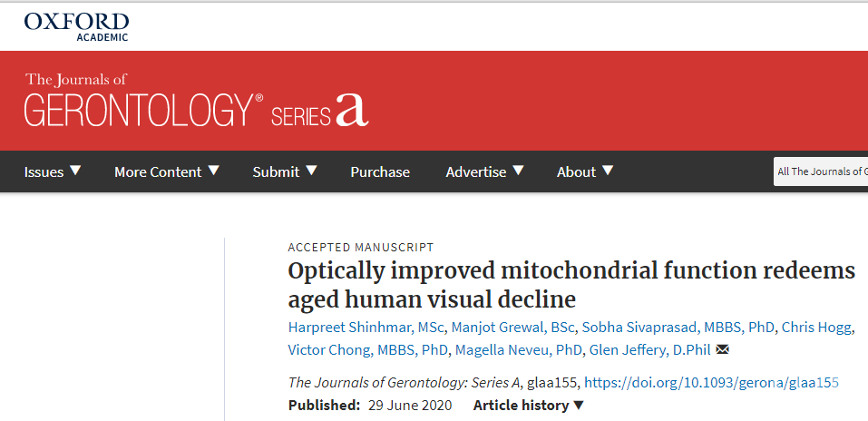
Task: Expand the Article history section
Action: (529, 405)
